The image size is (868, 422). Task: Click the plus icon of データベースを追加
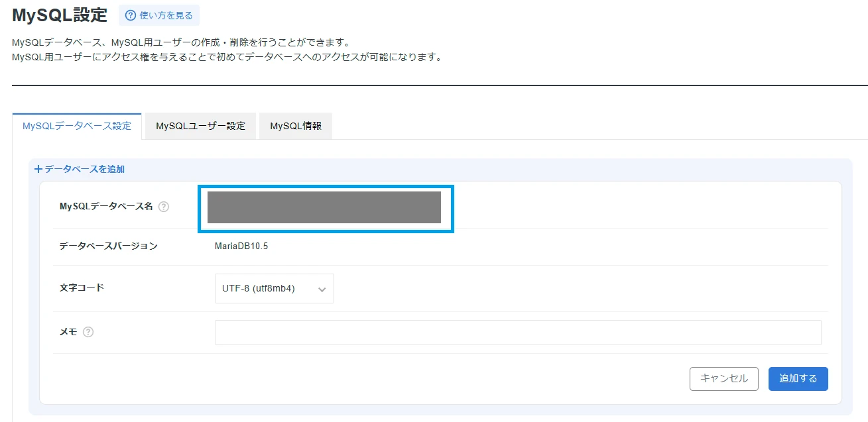point(38,169)
